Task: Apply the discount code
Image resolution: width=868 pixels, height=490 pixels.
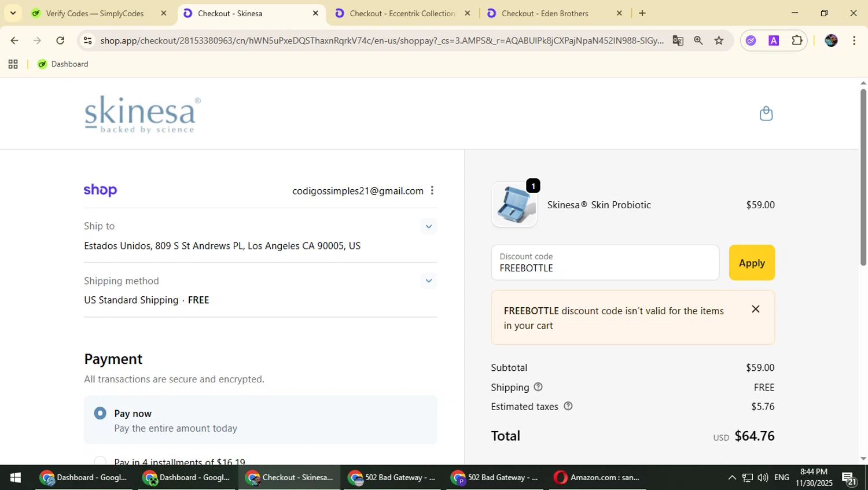Action: 752,263
